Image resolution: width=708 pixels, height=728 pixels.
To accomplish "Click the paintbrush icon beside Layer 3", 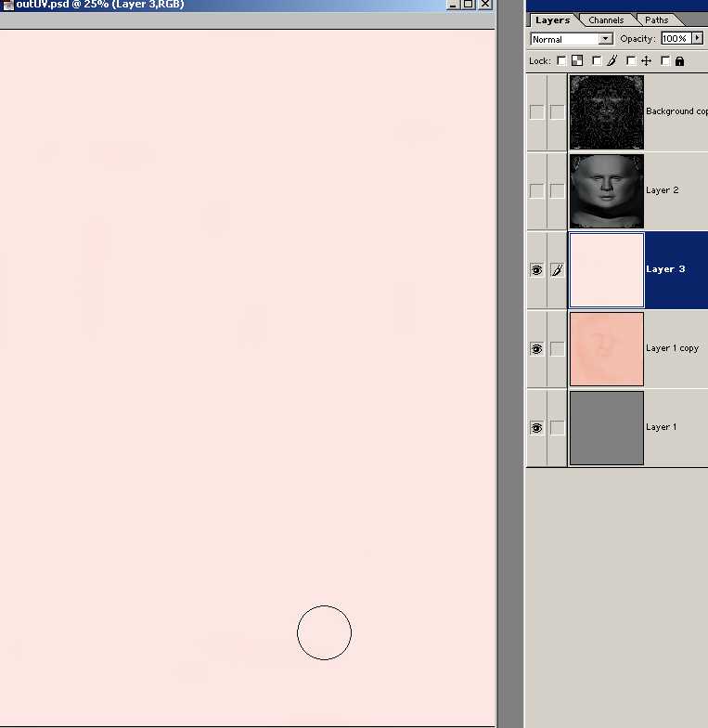I will point(557,270).
